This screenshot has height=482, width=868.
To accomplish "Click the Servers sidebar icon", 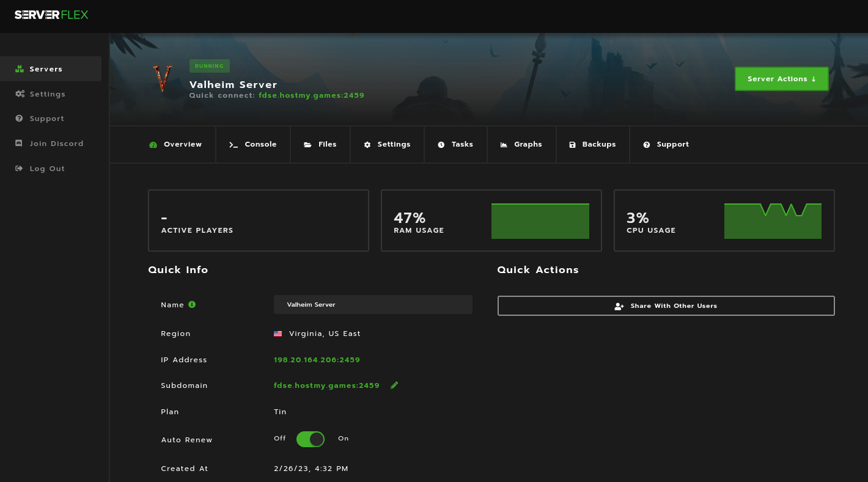I will 20,69.
